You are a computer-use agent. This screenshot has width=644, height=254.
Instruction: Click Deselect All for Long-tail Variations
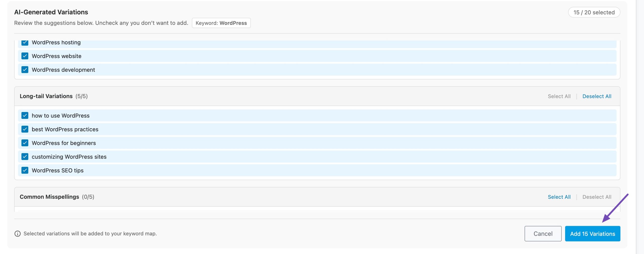596,96
